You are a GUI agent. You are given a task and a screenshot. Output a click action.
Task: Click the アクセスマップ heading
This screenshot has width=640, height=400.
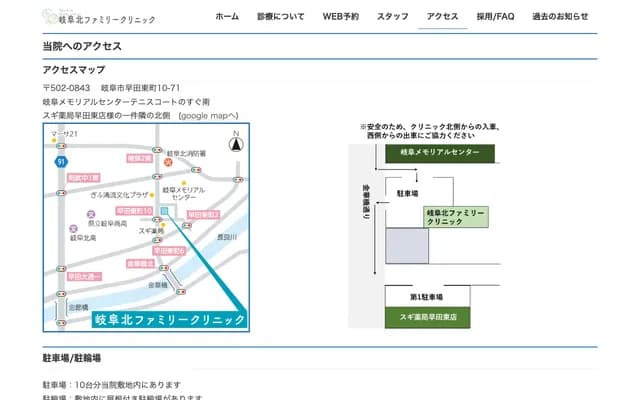coord(74,70)
